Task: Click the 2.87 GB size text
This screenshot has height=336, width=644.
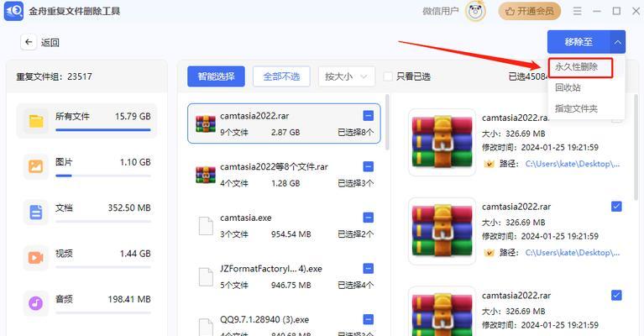Action: point(285,132)
